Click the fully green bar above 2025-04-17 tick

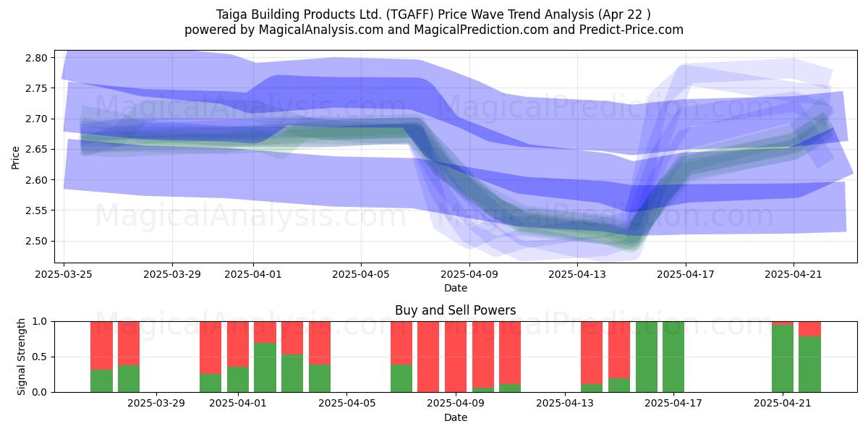point(674,357)
